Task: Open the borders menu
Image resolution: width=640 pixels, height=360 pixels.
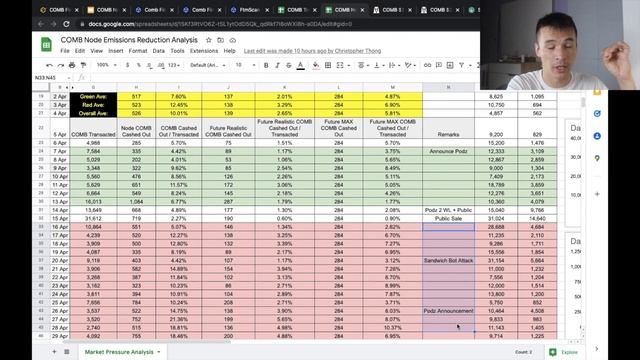Action: tap(328, 65)
